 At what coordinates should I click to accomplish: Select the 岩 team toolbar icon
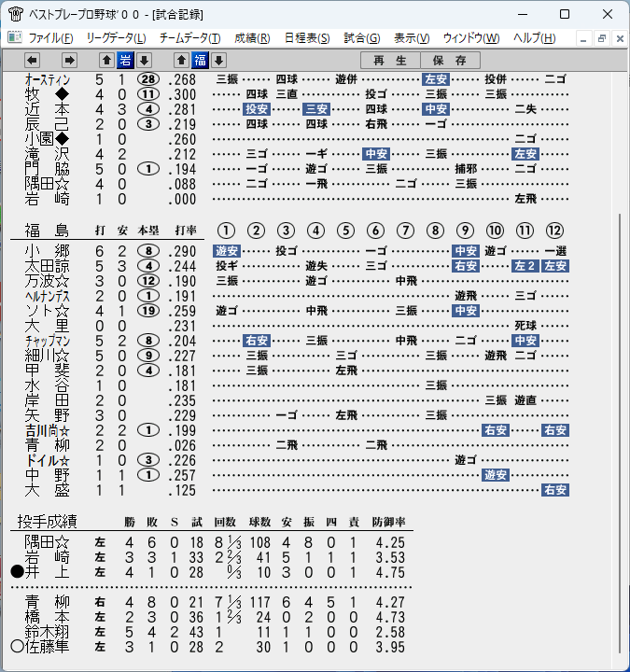coord(125,61)
